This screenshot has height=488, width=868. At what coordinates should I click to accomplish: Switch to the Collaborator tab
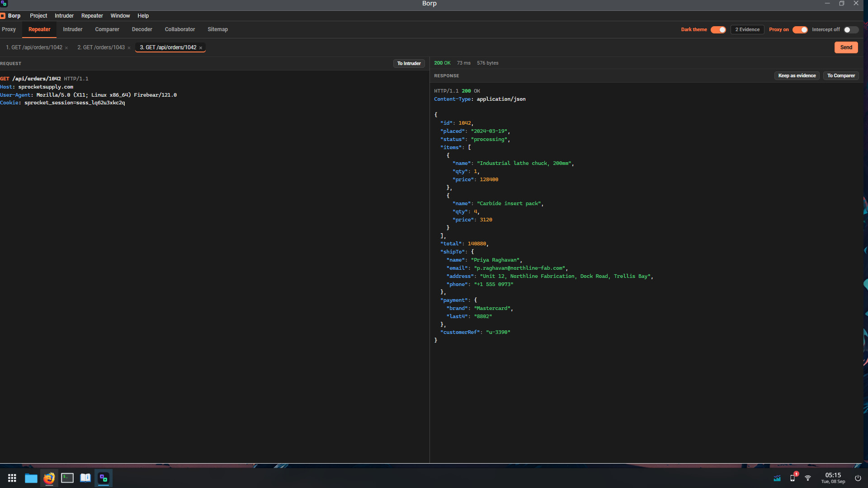point(180,29)
